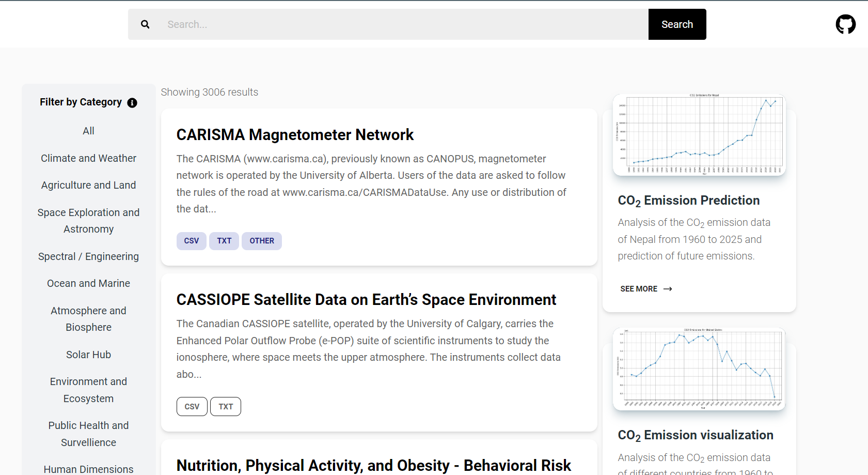Select the All category filter
The width and height of the screenshot is (868, 475).
(x=88, y=131)
